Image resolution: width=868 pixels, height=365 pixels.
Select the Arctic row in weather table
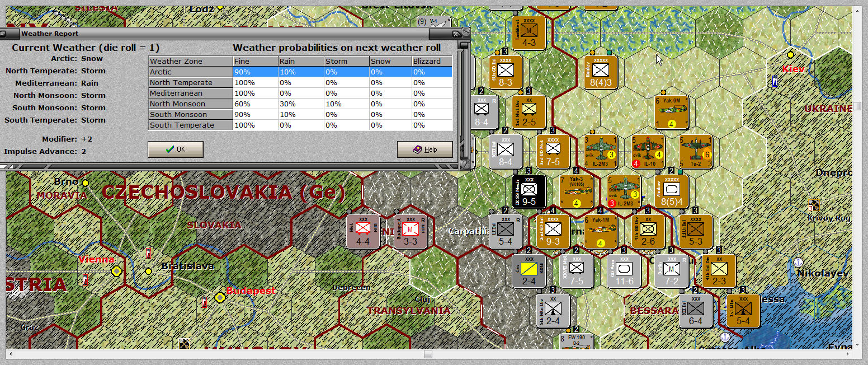300,72
